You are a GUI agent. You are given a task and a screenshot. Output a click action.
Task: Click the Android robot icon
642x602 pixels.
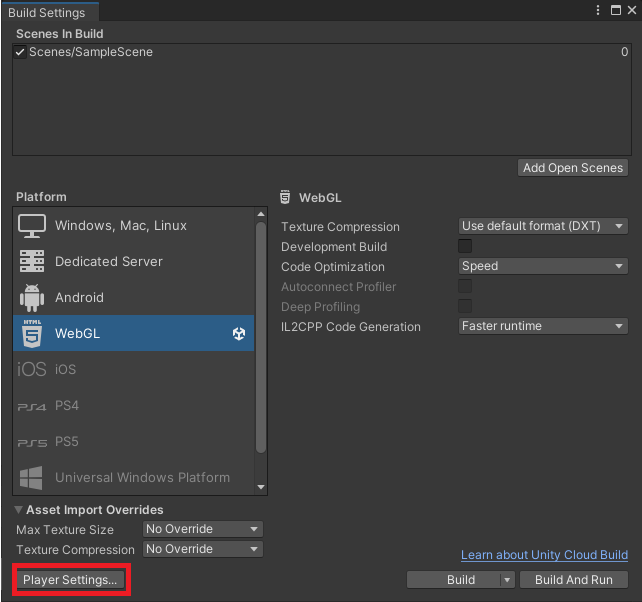pyautogui.click(x=32, y=298)
